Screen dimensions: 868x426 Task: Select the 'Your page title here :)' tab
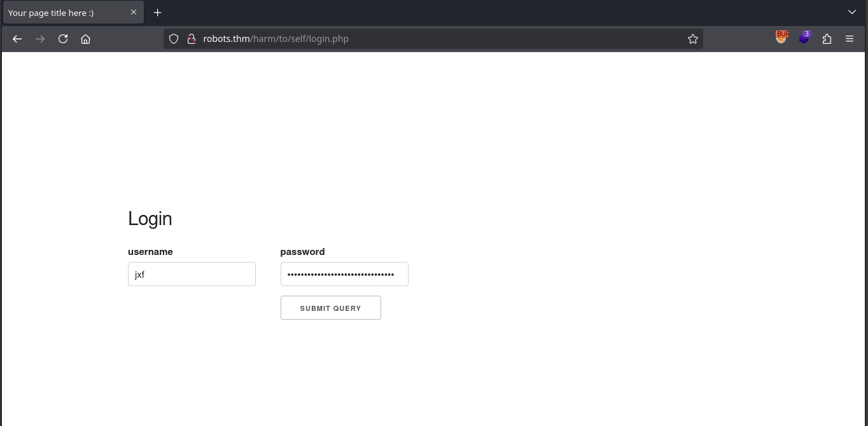(x=64, y=13)
